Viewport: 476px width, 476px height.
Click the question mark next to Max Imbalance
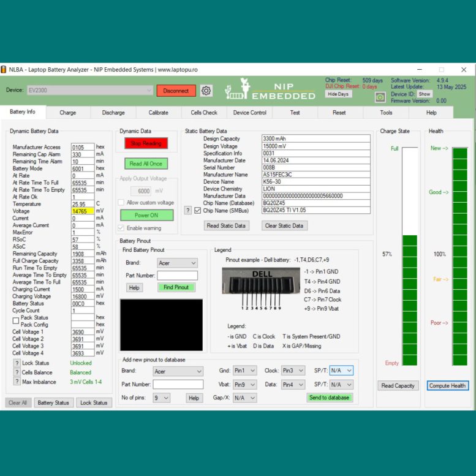click(17, 382)
